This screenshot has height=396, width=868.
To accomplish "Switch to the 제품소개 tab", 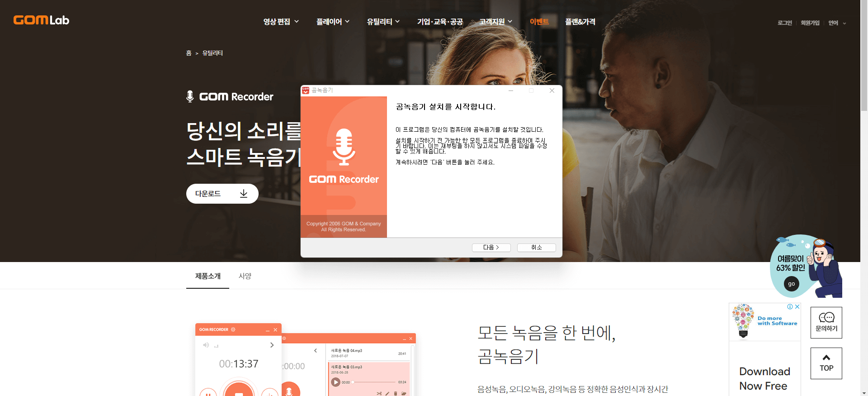I will 208,276.
